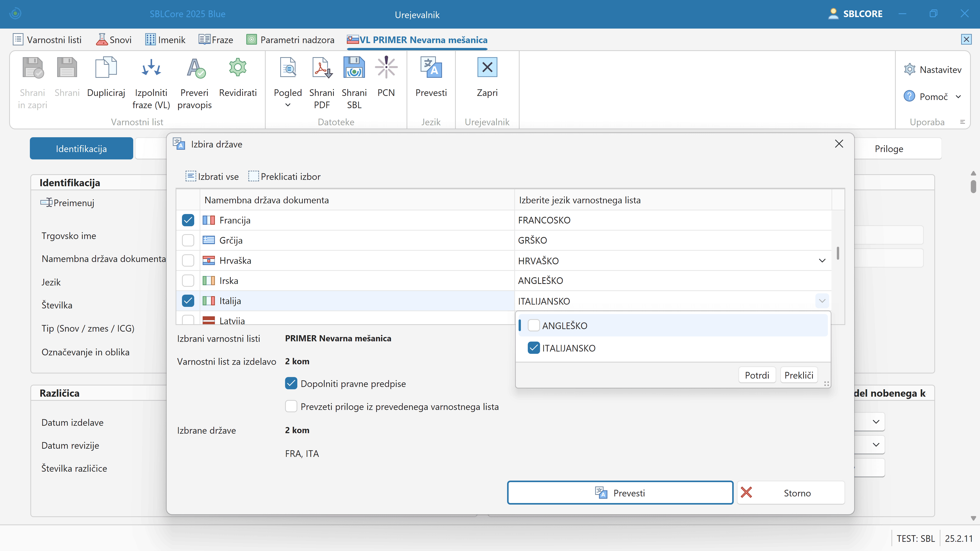The height and width of the screenshot is (551, 980).
Task: Click the Prevesti translate icon in the ribbon
Action: (x=431, y=68)
